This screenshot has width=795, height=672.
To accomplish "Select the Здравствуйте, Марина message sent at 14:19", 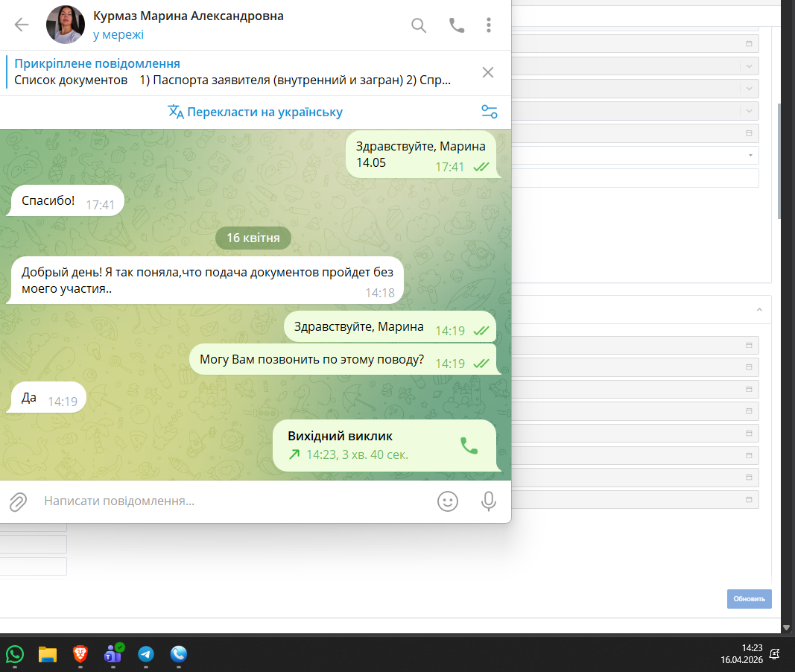I will tap(390, 327).
